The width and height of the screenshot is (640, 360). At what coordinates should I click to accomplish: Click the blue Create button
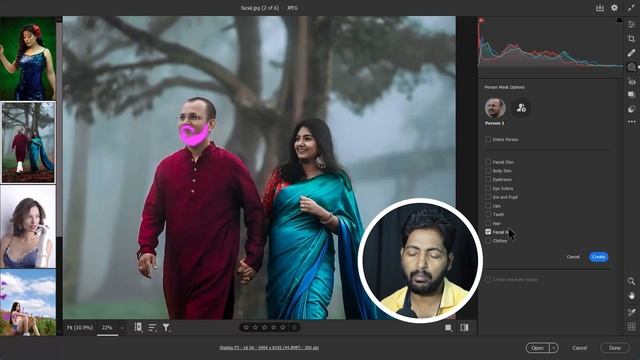598,257
